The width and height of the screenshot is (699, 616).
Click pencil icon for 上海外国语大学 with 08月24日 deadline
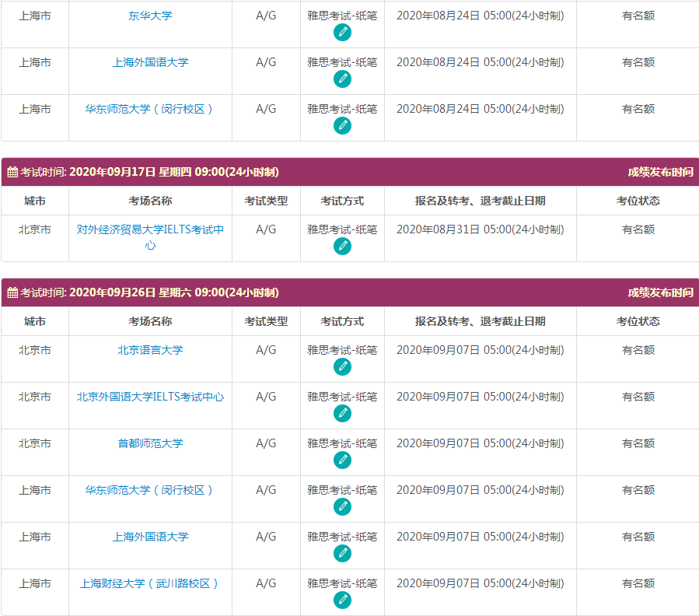(342, 79)
